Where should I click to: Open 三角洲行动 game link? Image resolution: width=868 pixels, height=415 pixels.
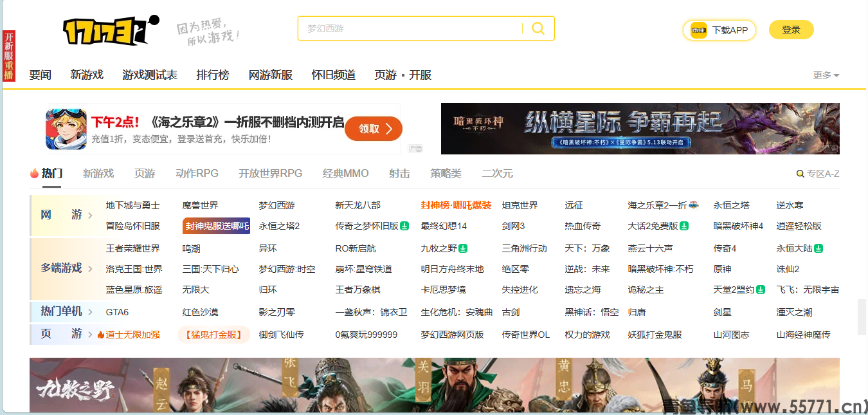click(x=524, y=248)
